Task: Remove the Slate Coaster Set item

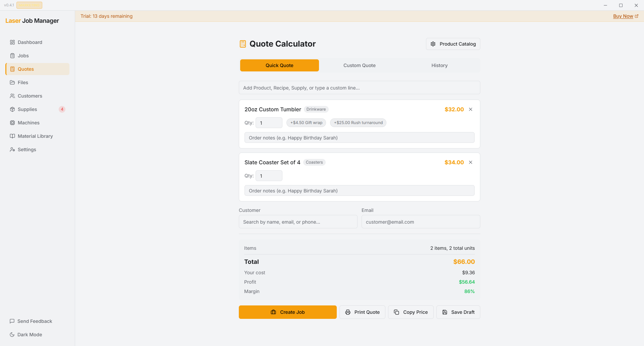Action: click(x=470, y=162)
